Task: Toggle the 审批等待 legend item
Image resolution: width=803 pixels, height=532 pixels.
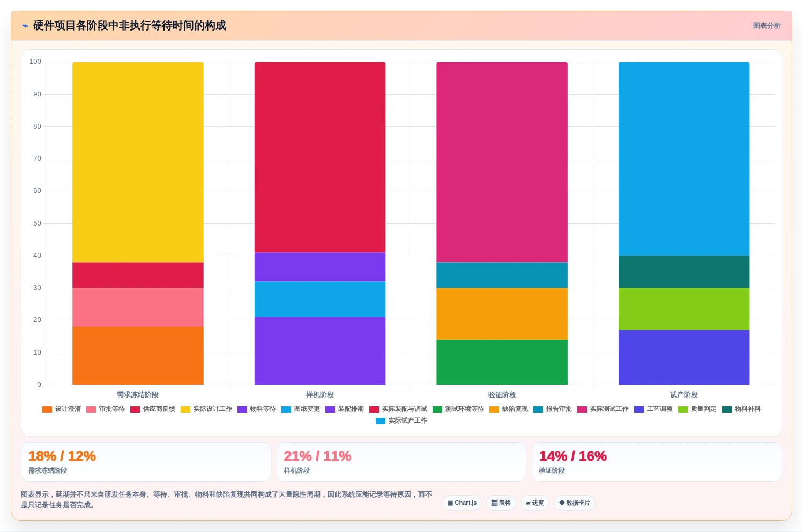Action: pos(106,409)
